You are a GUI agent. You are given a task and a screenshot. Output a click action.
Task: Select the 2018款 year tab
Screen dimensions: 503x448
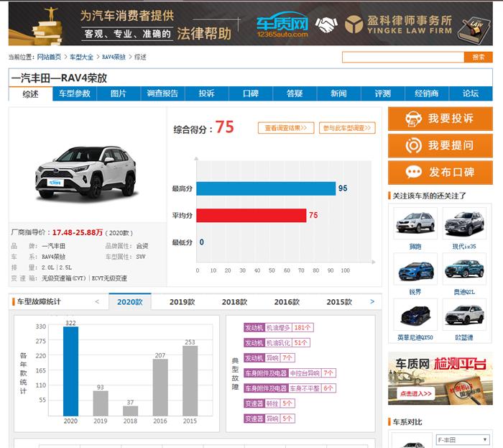coord(234,302)
